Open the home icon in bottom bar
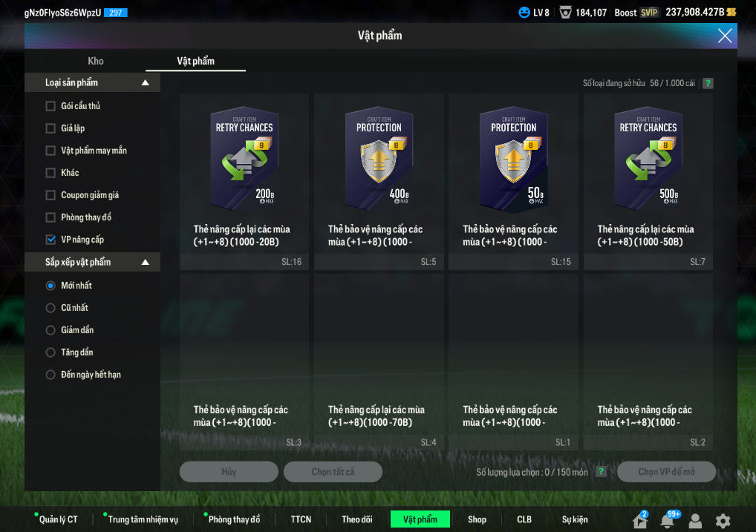The image size is (756, 532). (639, 520)
